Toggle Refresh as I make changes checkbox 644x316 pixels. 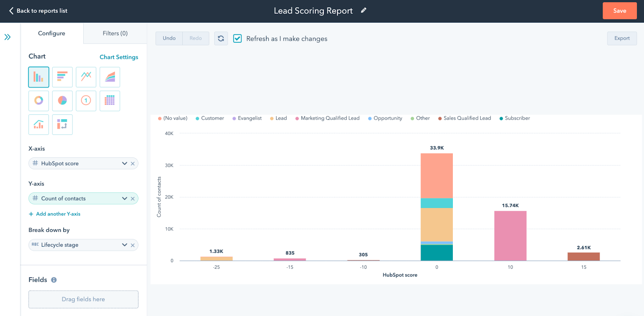237,38
